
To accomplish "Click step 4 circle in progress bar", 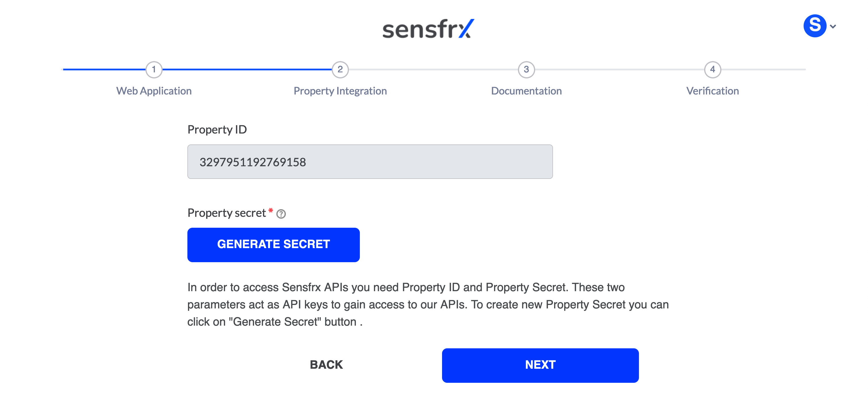I will (x=712, y=70).
